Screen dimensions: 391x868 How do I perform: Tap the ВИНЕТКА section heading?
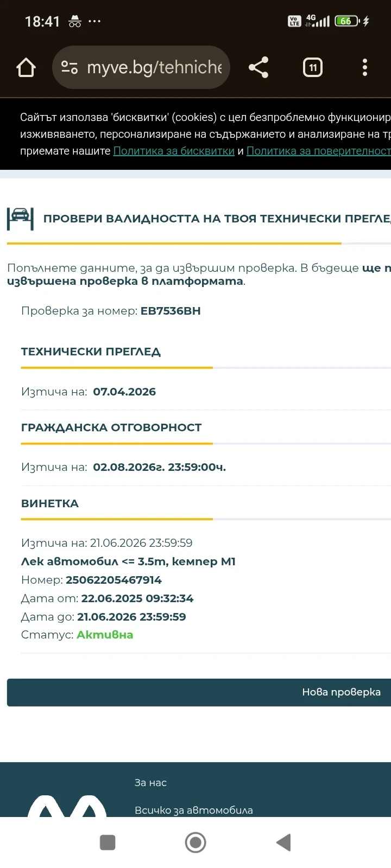point(50,503)
